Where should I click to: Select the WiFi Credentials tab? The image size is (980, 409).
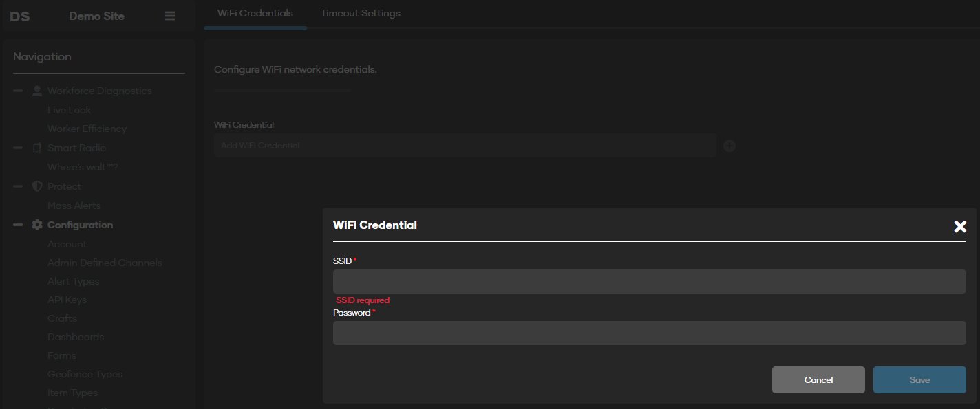coord(255,12)
